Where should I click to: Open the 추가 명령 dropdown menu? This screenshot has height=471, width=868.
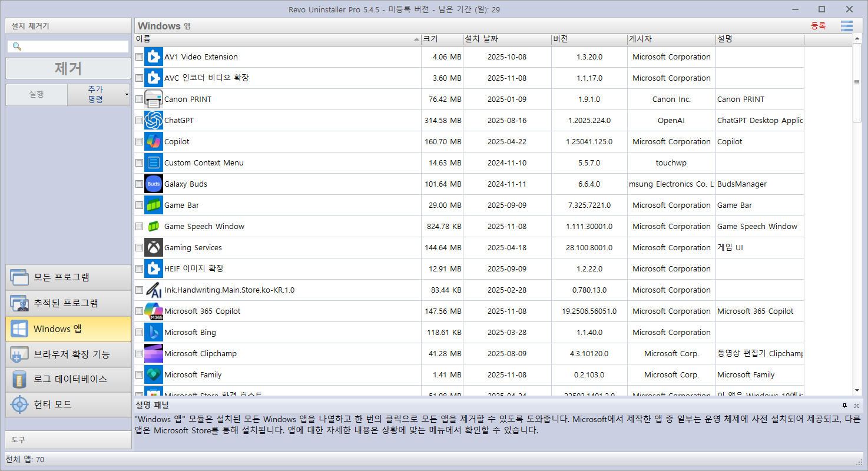(99, 94)
